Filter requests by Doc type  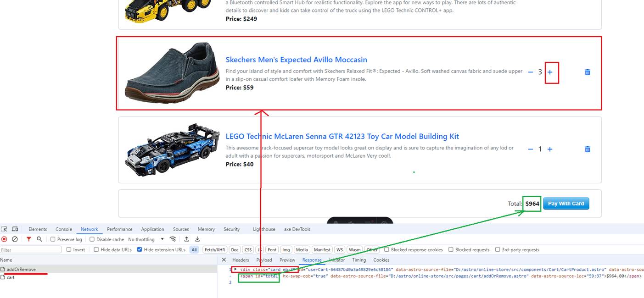pos(235,250)
